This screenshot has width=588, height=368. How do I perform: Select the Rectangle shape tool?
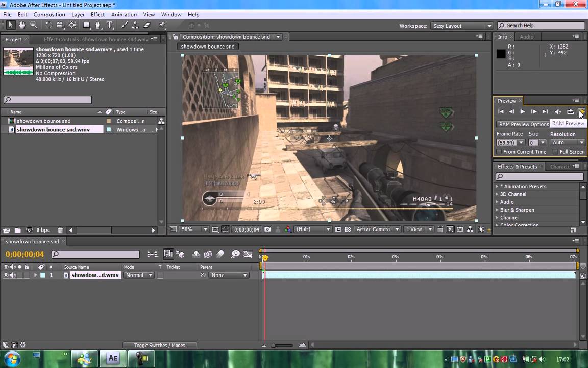(86, 25)
